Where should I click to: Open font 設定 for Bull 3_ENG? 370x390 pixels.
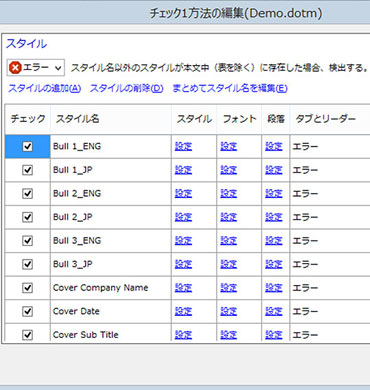tap(229, 241)
